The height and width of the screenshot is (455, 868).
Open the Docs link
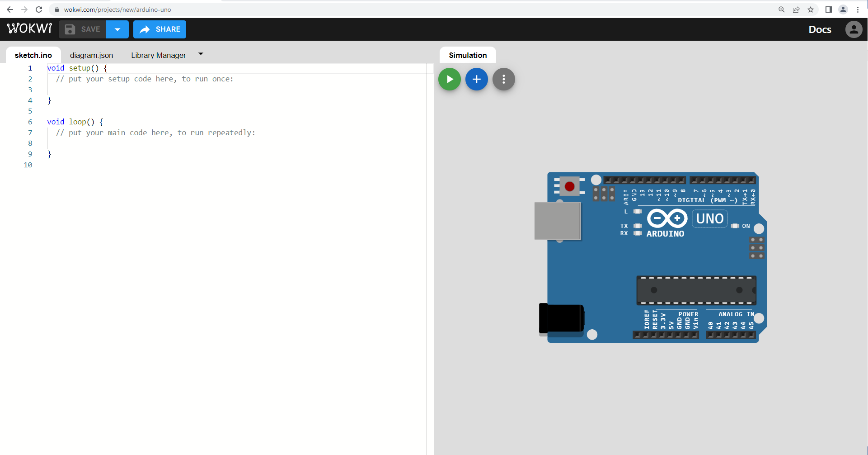point(820,29)
